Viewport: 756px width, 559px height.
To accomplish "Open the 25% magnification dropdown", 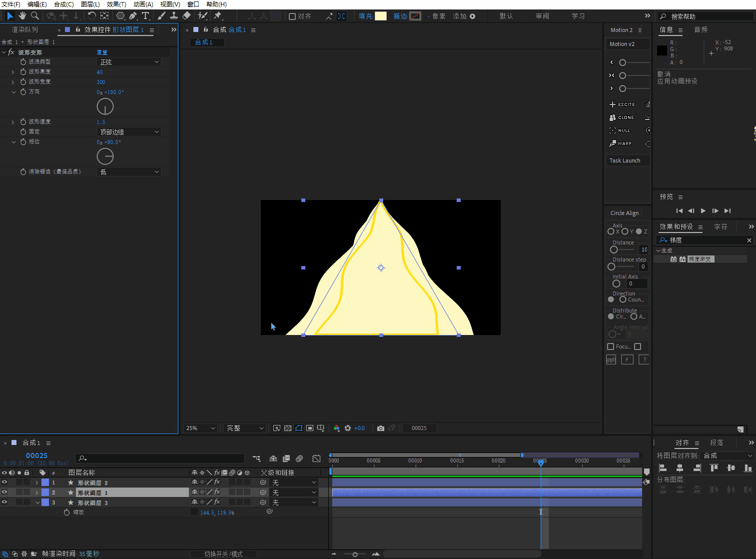I will tap(200, 428).
